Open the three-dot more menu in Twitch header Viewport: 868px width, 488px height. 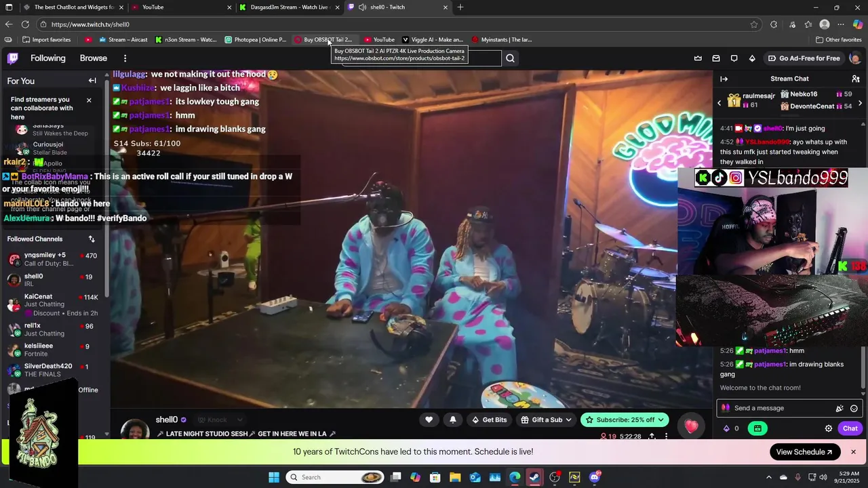125,58
